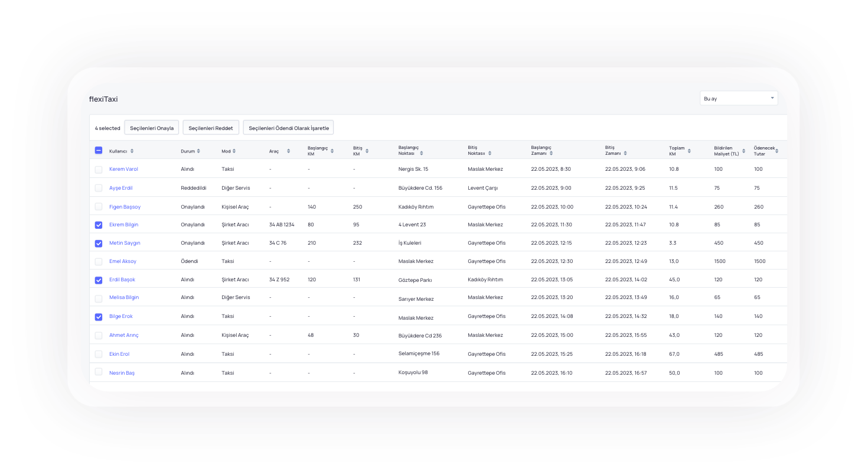The width and height of the screenshot is (868, 474).
Task: Check the Ayşe Erdil row checkbox
Action: click(x=99, y=188)
